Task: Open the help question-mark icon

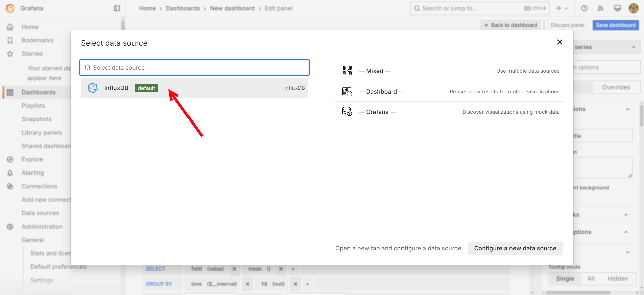Action: pyautogui.click(x=584, y=8)
